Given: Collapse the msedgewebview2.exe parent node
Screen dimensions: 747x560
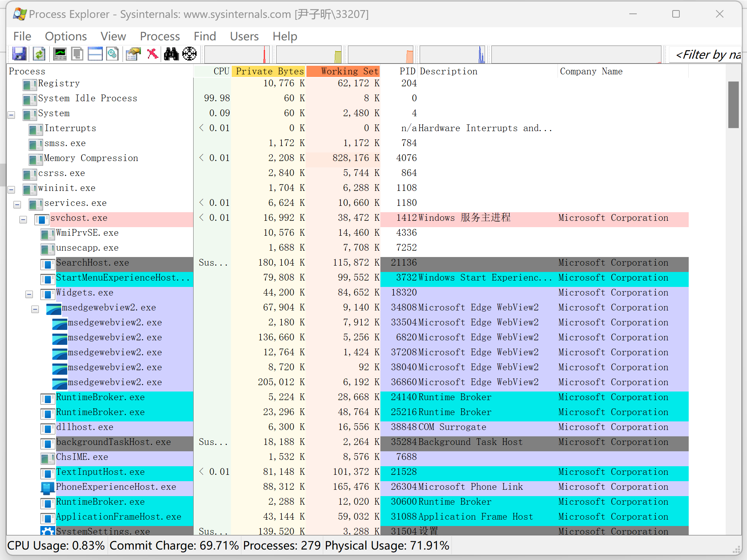Looking at the screenshot, I should pyautogui.click(x=36, y=309).
